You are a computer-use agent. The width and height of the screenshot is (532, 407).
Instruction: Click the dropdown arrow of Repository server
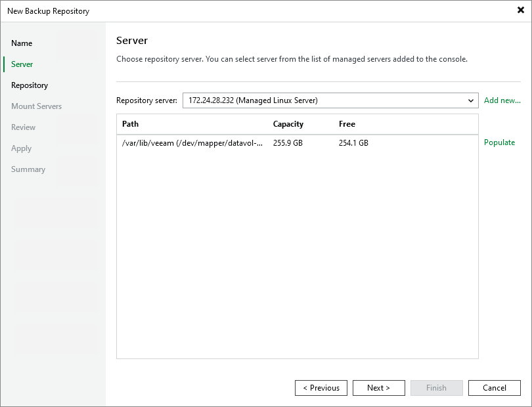470,100
